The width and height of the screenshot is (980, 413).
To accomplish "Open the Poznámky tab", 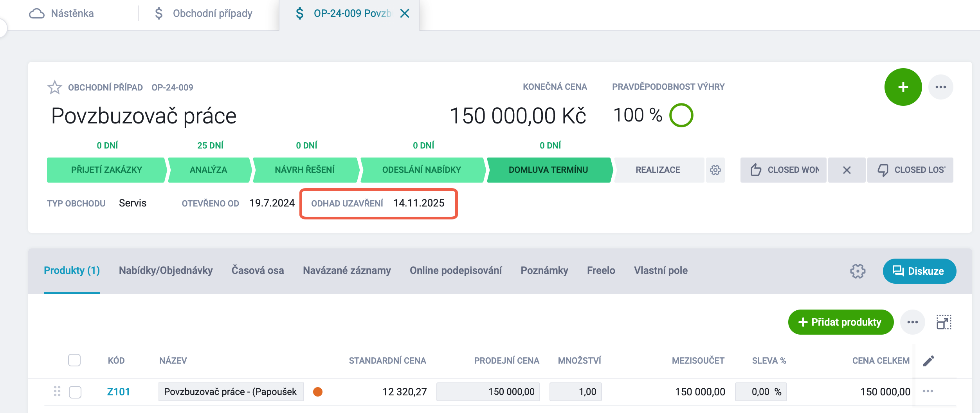I will pyautogui.click(x=544, y=270).
